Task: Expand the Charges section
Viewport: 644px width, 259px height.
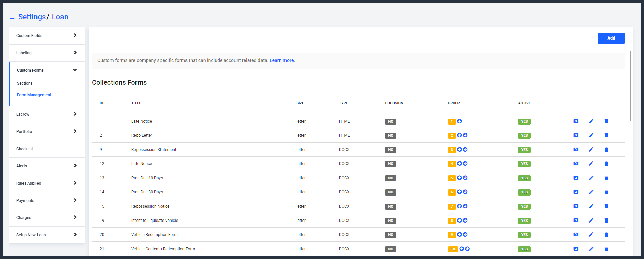Action: [x=47, y=218]
